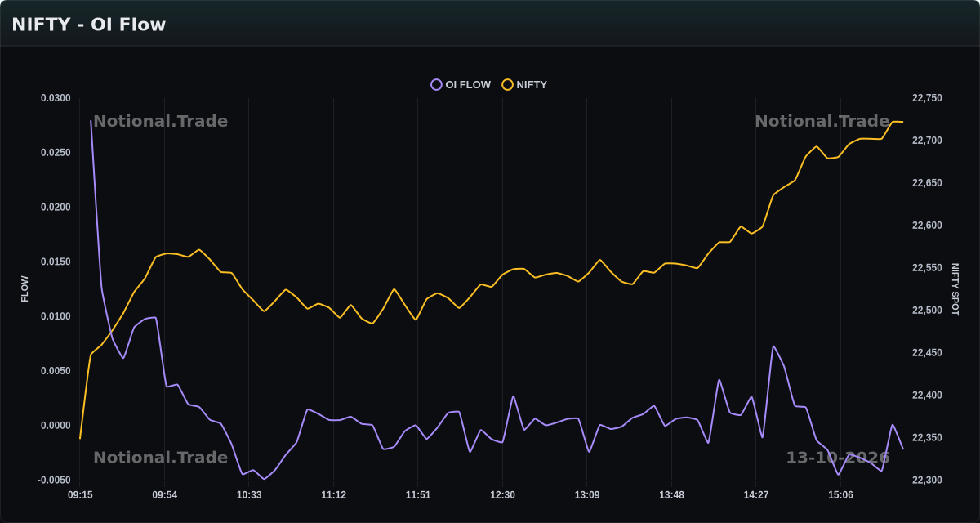Click the 15:06 time axis label

tap(840, 495)
